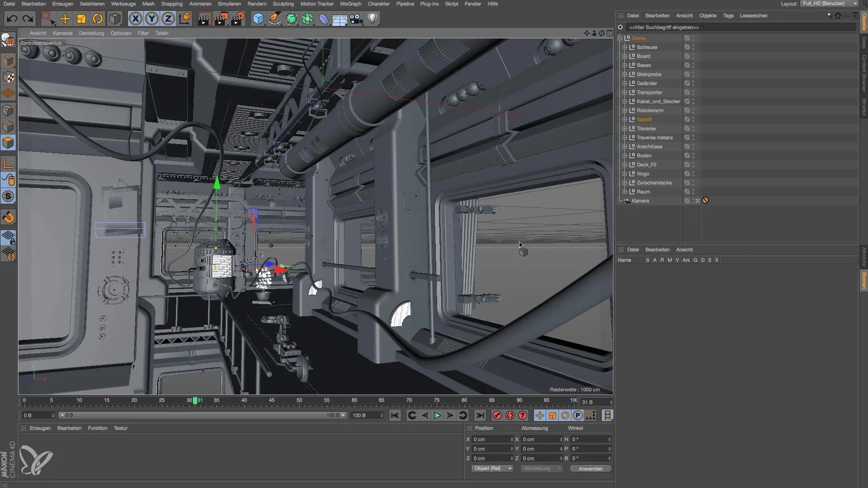Click the timeline range slider bar
The width and height of the screenshot is (868, 488).
[203, 415]
